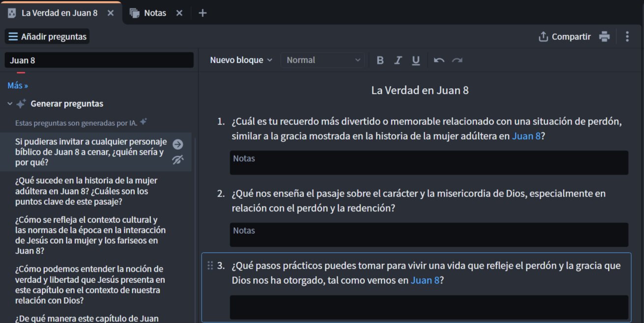
Task: Toggle underline formatting
Action: click(416, 60)
